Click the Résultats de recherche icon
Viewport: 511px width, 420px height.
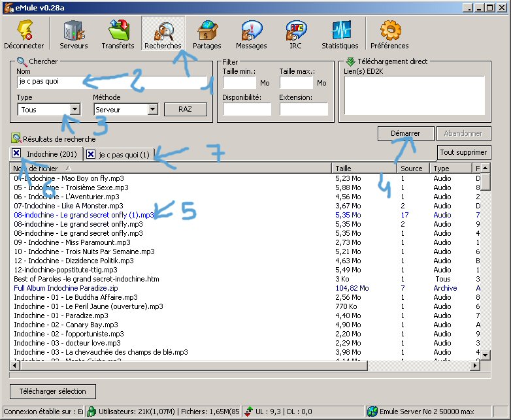click(x=16, y=138)
